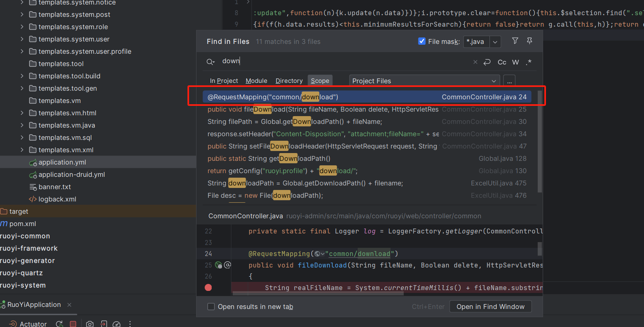Image resolution: width=644 pixels, height=327 pixels.
Task: Select result setFileDownloadHeader line 47
Action: pos(367,146)
